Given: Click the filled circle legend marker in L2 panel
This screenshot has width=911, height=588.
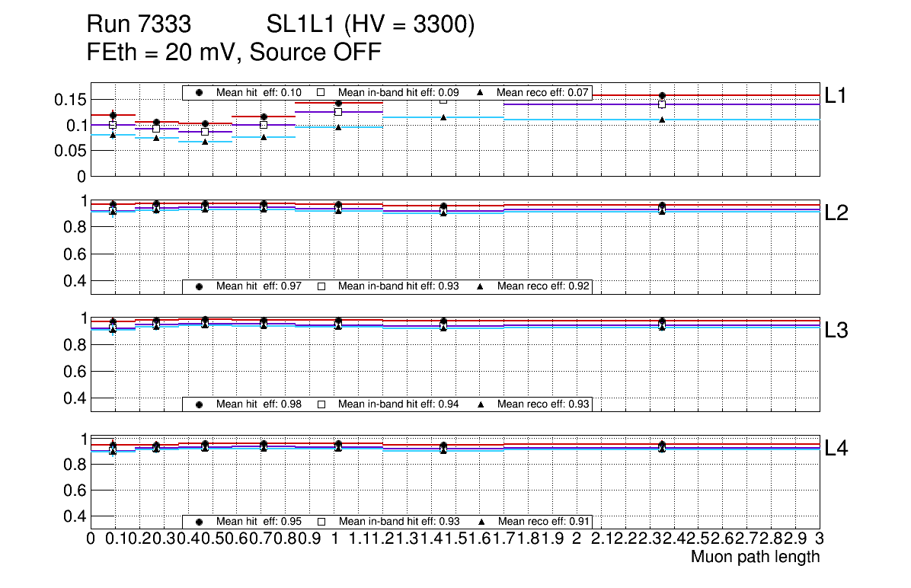Looking at the screenshot, I should click(x=200, y=286).
